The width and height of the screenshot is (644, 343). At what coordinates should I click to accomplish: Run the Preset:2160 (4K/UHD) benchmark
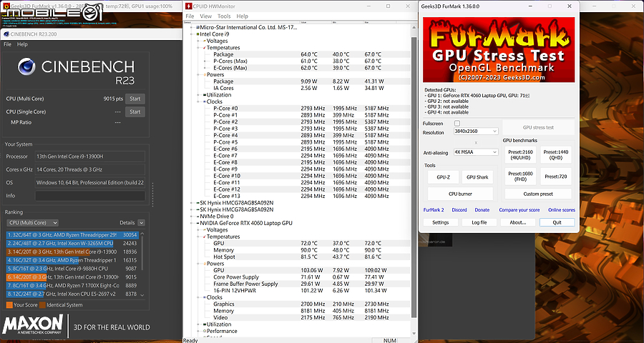pyautogui.click(x=520, y=154)
